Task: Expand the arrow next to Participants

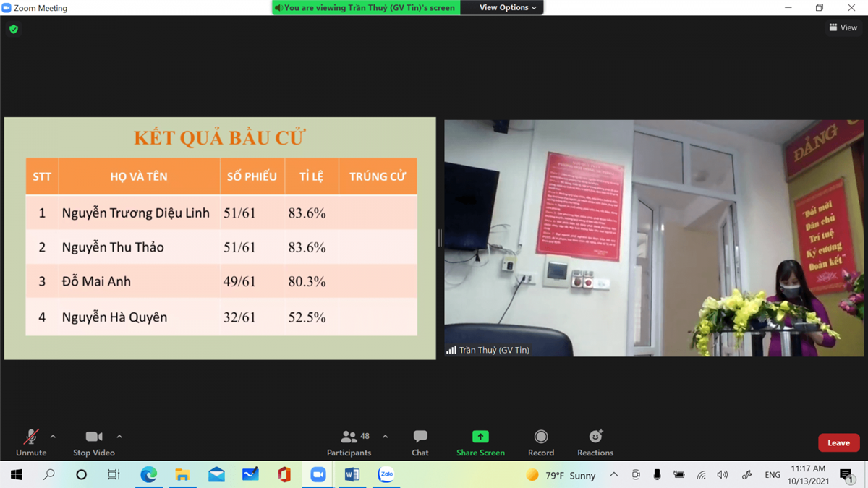Action: pyautogui.click(x=385, y=437)
